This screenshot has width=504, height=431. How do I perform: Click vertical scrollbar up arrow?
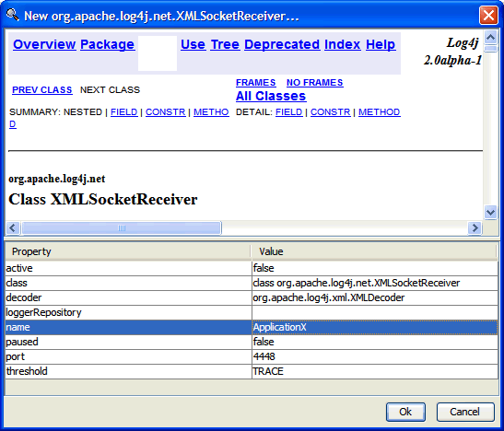(490, 38)
